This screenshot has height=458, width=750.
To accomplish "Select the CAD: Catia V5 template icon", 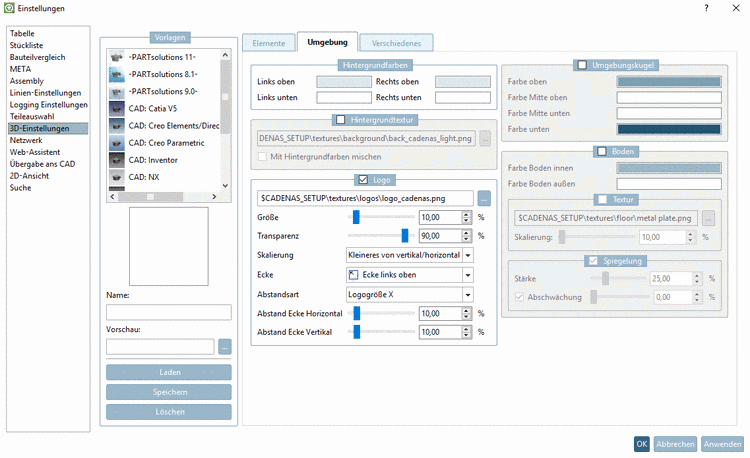I will 117,109.
